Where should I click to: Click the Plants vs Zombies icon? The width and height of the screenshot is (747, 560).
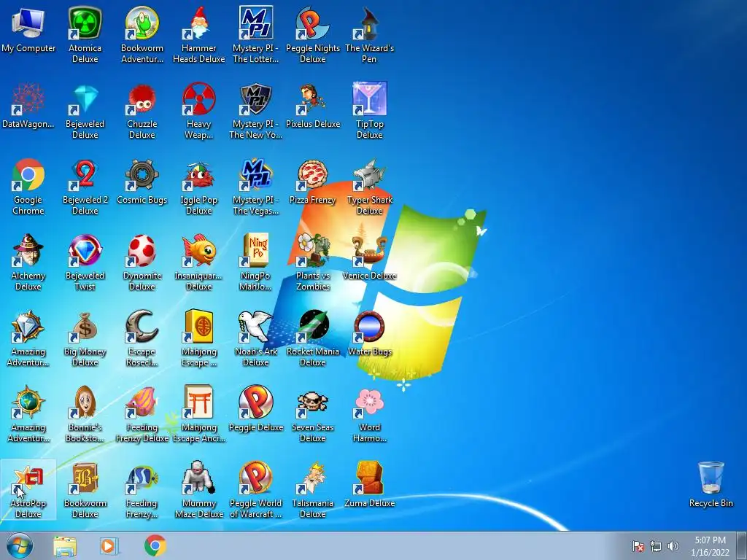312,250
